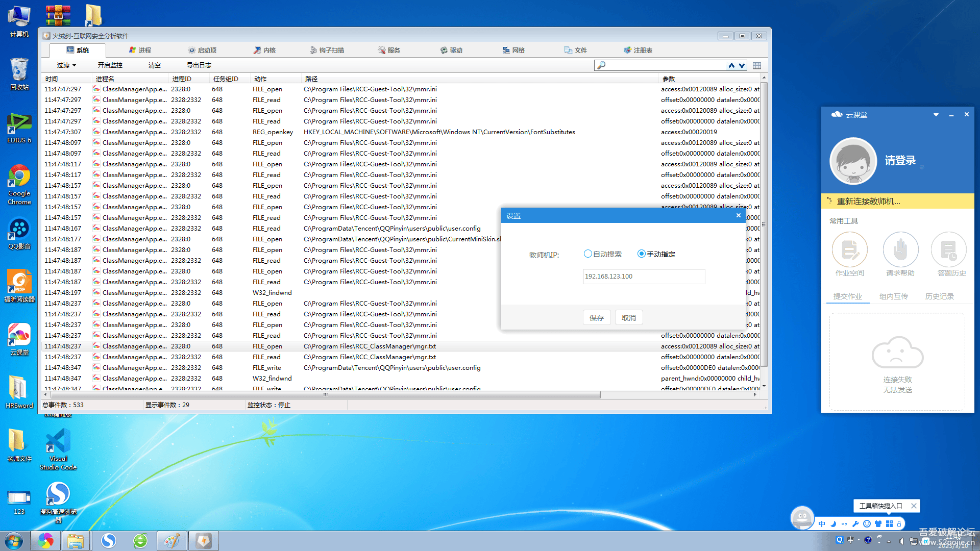The width and height of the screenshot is (980, 551).
Task: Open the 答题历史 answer history icon
Action: click(x=949, y=249)
